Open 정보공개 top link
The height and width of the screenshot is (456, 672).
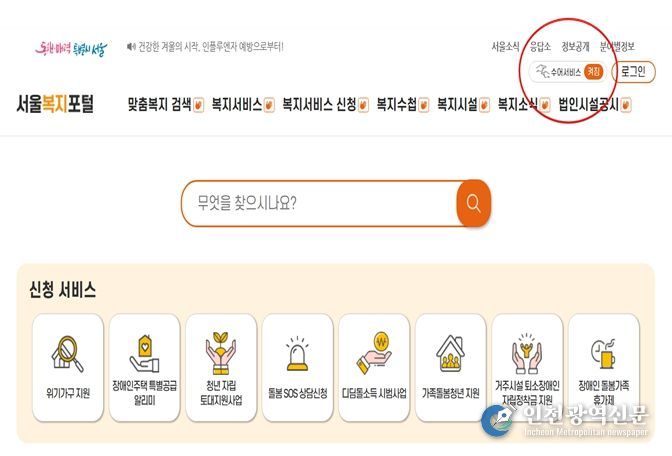pos(575,46)
